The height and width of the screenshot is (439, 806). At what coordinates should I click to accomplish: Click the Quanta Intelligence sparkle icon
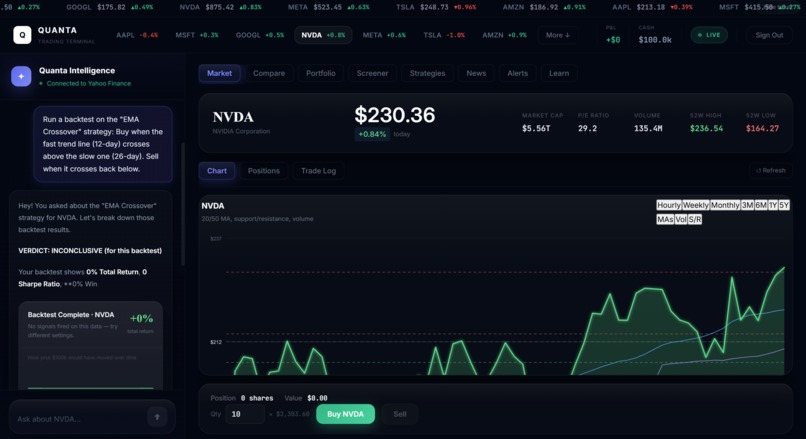tap(21, 76)
